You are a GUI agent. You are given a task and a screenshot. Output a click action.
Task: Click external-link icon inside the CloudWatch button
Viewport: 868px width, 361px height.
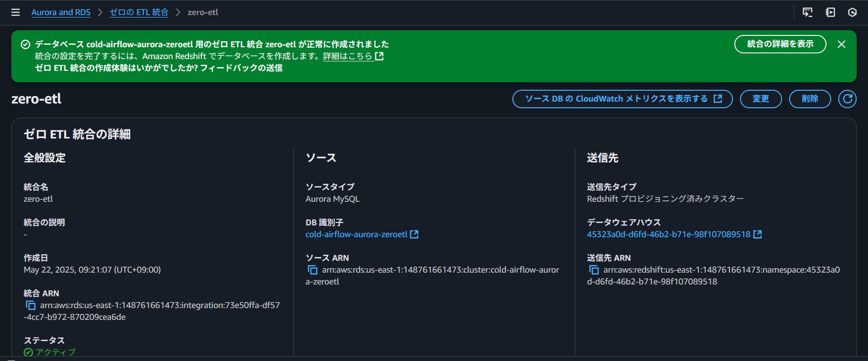[718, 99]
